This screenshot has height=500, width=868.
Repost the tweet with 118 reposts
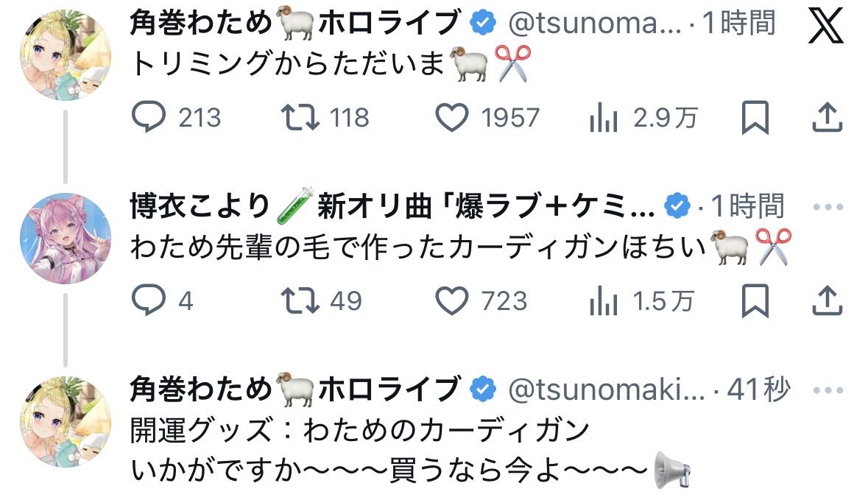coord(300,117)
